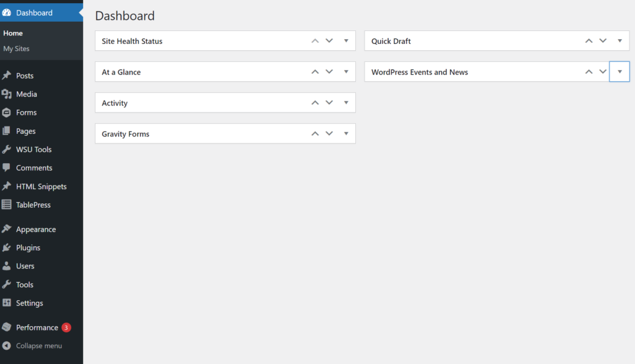This screenshot has height=364, width=635.
Task: Expand the WordPress Events and News widget menu
Action: [619, 71]
